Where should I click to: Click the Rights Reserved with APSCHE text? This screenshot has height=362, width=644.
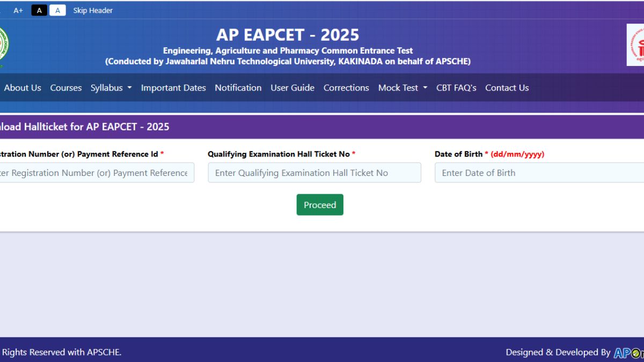click(61, 352)
